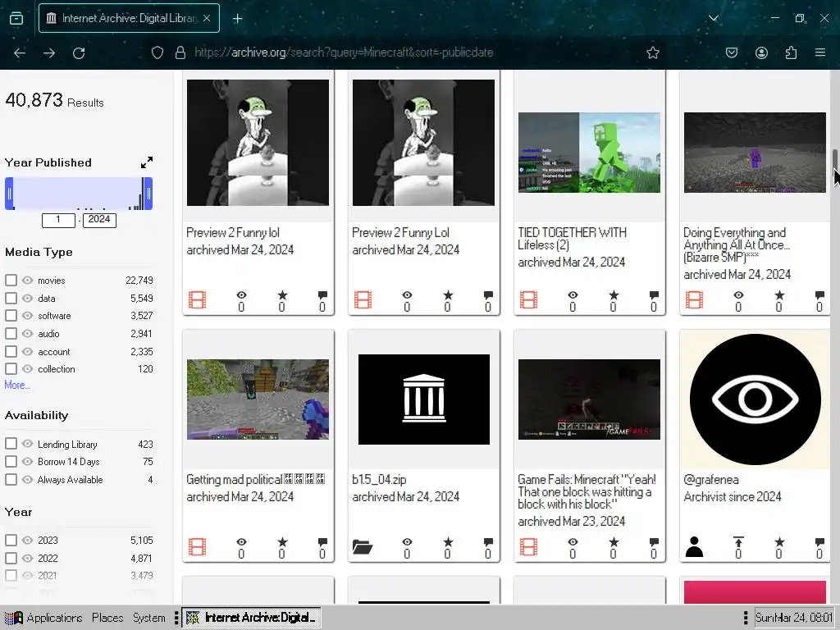Click the taskbar date and time clock
The width and height of the screenshot is (840, 630).
pos(794,618)
